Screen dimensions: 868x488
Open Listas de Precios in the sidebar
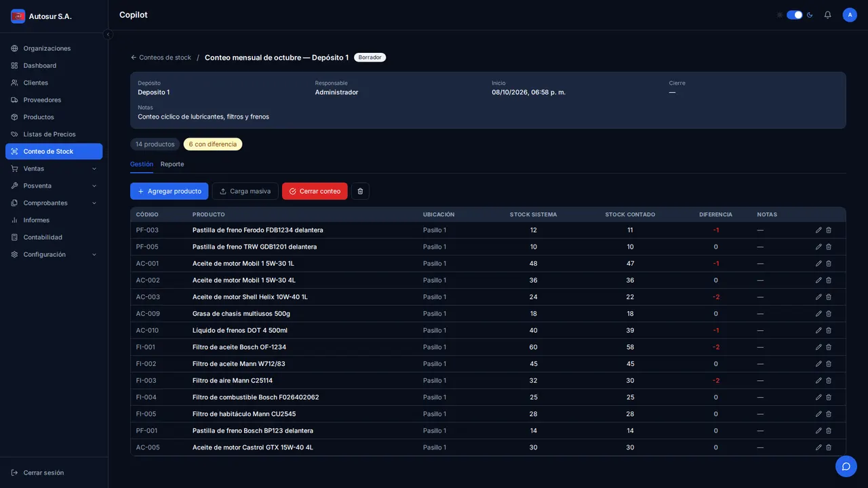54,134
